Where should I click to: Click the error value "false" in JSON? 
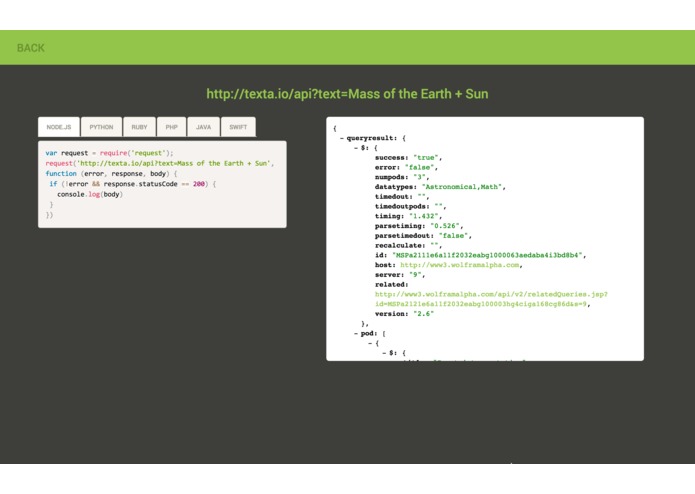(420, 167)
